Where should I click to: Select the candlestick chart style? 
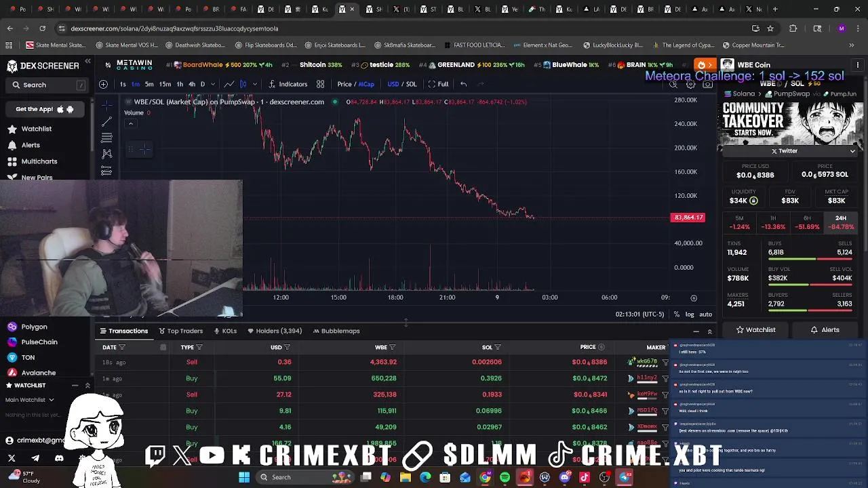pos(243,84)
